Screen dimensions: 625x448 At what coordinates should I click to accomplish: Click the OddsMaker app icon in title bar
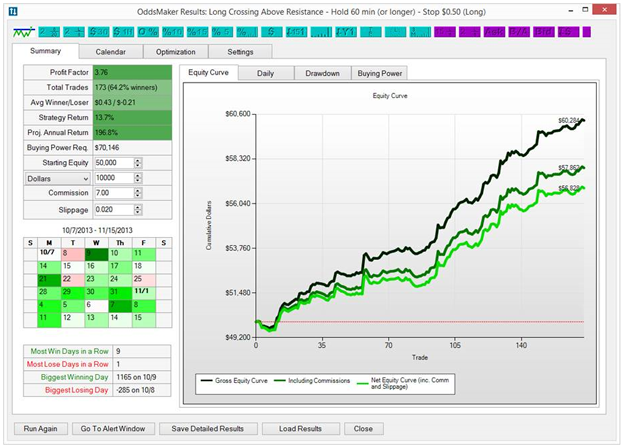coord(13,11)
